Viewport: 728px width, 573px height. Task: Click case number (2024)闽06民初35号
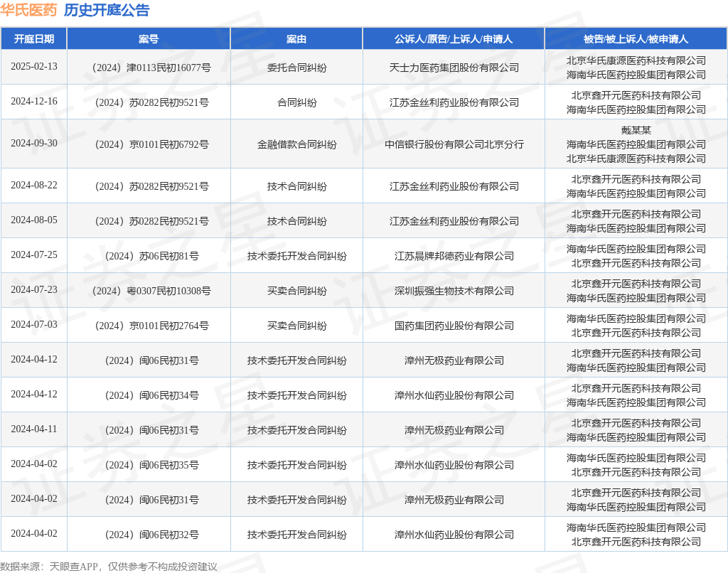point(152,465)
